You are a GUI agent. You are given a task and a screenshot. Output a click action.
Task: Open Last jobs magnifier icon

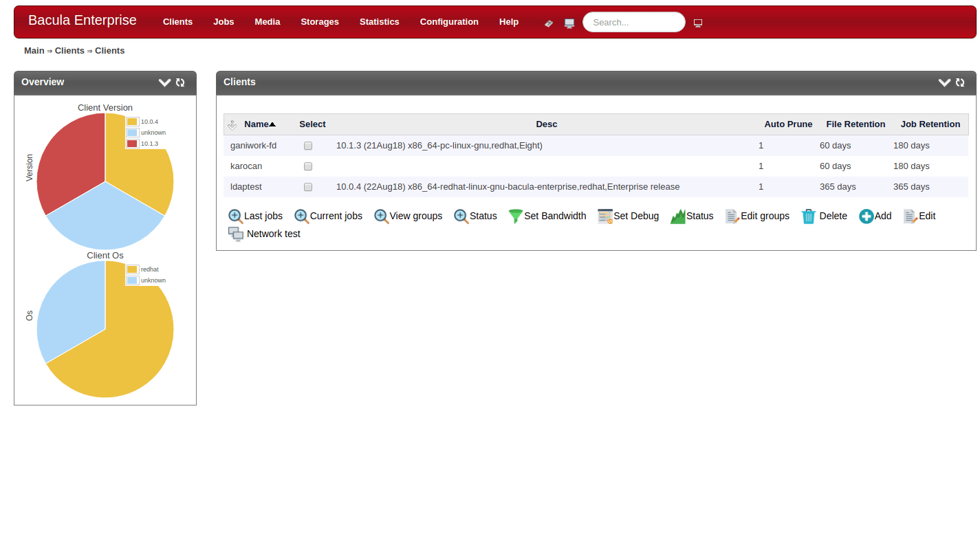235,216
